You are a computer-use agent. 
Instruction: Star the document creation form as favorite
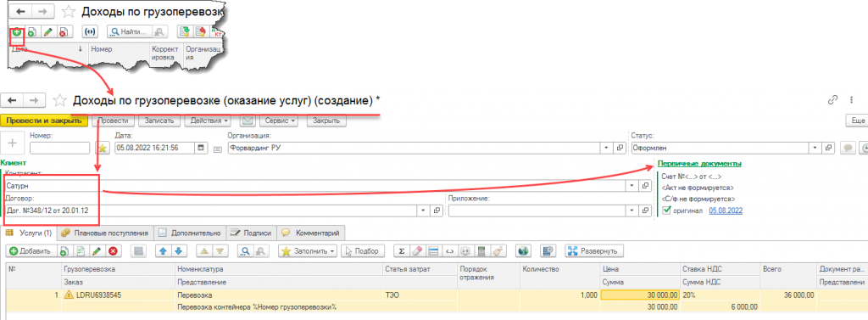coord(60,101)
